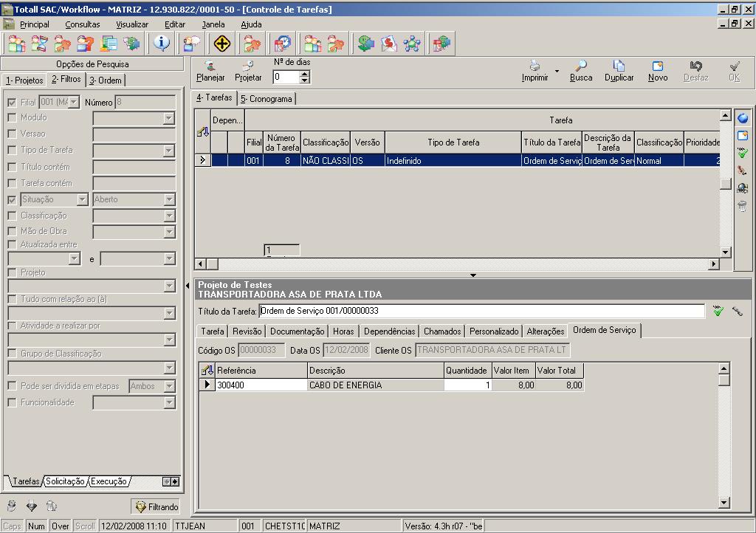The height and width of the screenshot is (533, 756).
Task: Open the Ambos dropdown
Action: (169, 387)
